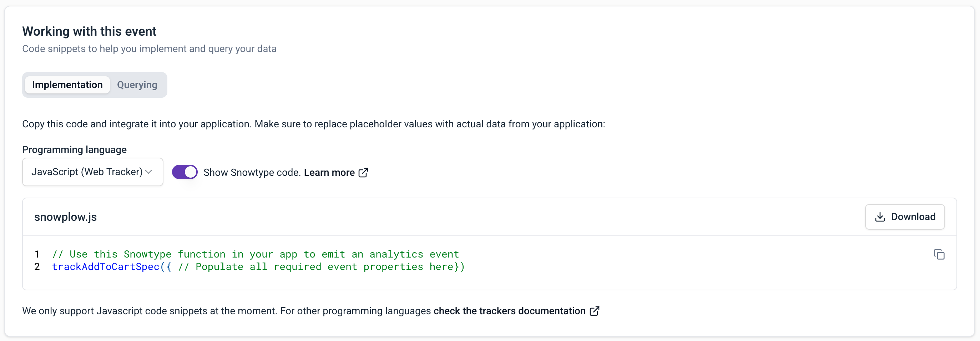The width and height of the screenshot is (980, 341).
Task: Open the Programming language dropdown
Action: [x=92, y=172]
